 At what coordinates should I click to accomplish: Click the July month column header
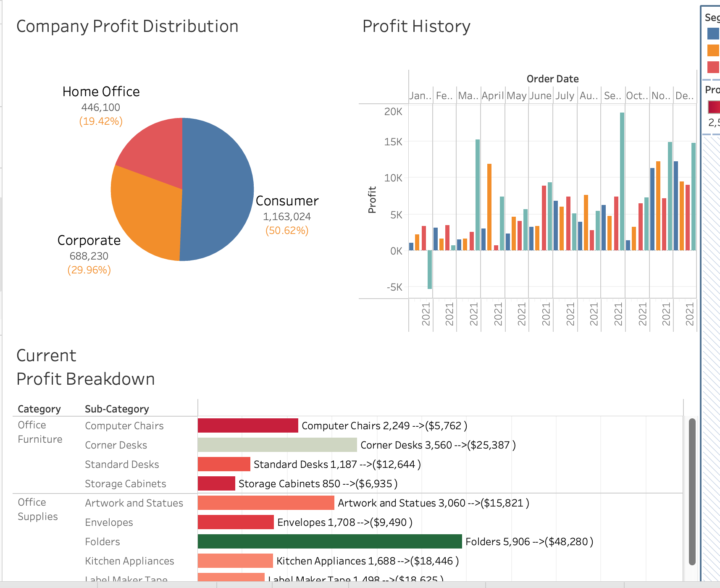pos(565,96)
